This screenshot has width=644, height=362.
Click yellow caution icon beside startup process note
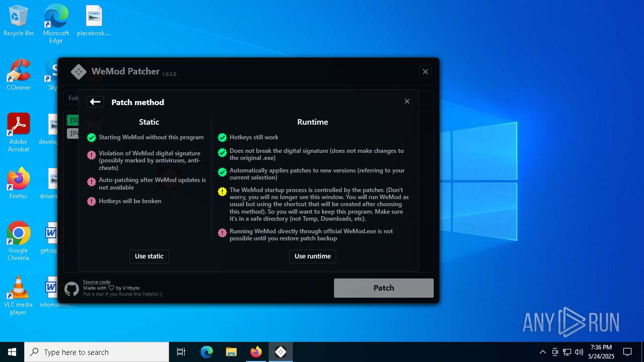click(222, 192)
